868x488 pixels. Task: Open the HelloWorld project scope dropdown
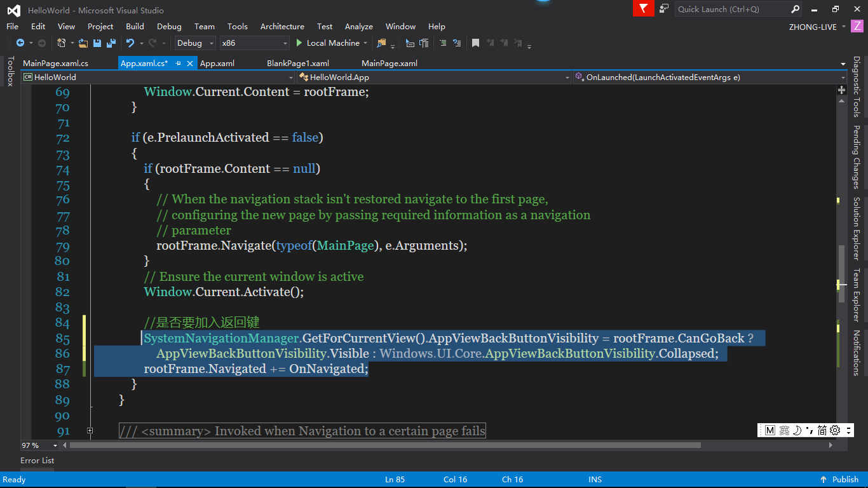[158, 77]
